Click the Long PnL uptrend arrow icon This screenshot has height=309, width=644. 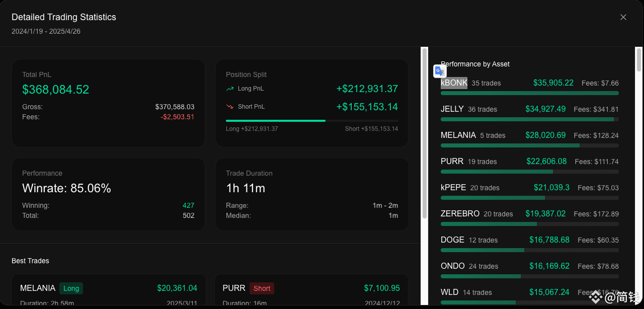(x=230, y=89)
